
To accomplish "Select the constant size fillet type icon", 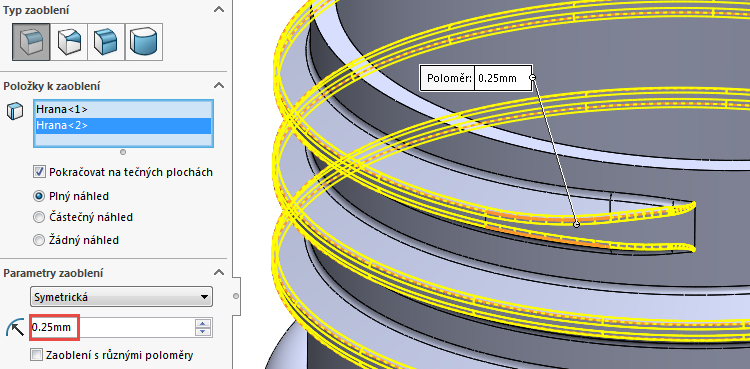I will (31, 42).
